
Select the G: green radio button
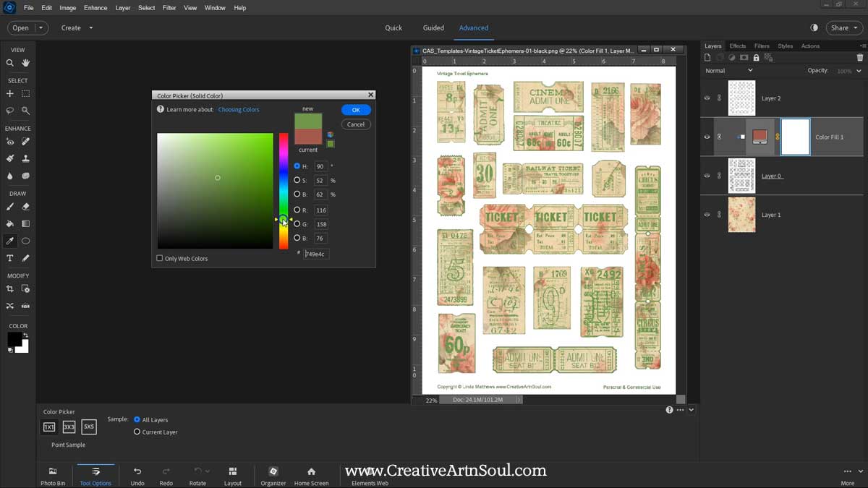pos(297,224)
